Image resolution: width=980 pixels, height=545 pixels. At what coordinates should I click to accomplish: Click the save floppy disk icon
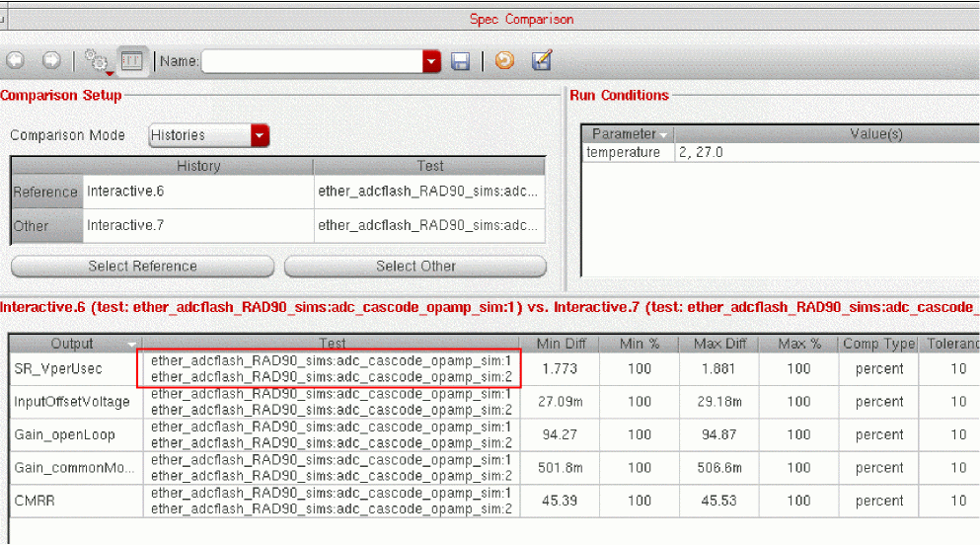pos(460,61)
